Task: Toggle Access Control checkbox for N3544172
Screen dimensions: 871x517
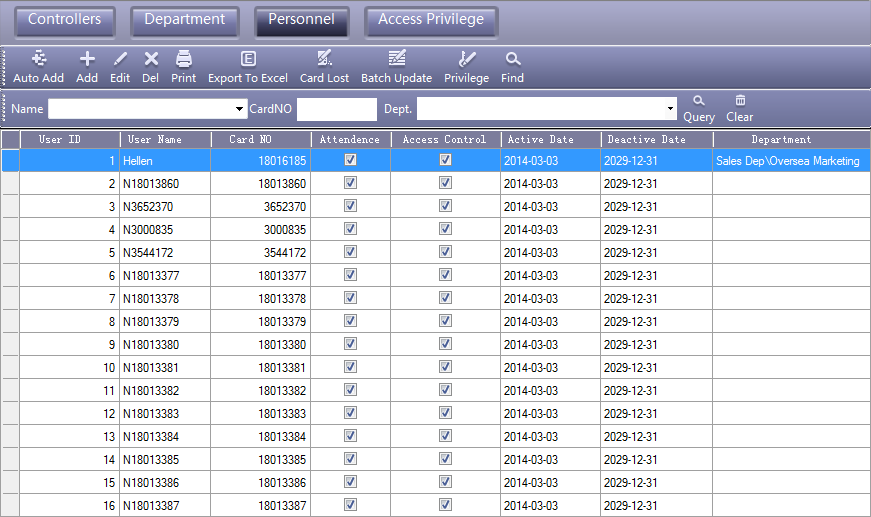Action: [445, 252]
